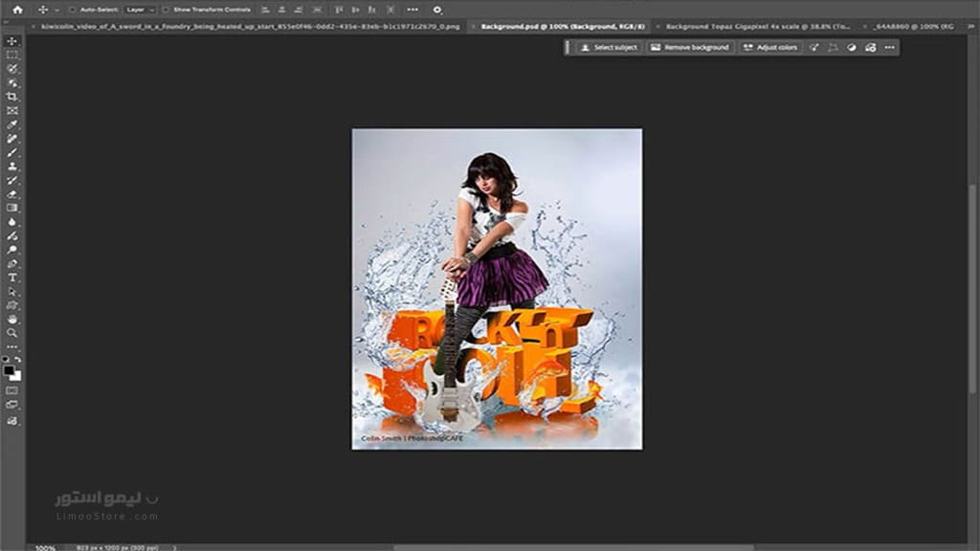Click the 100% zoom level field

coord(45,548)
